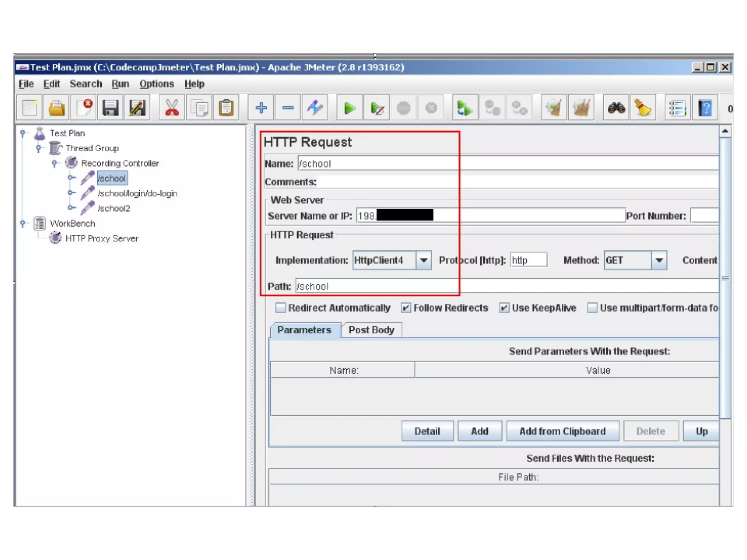Toggle the Use KeepAlive checkbox

click(504, 308)
